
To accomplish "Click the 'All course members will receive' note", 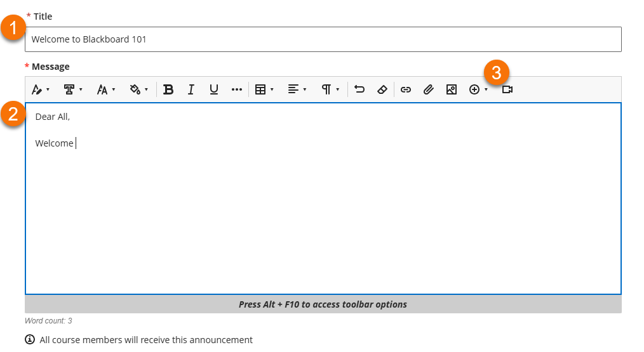I will pos(146,340).
